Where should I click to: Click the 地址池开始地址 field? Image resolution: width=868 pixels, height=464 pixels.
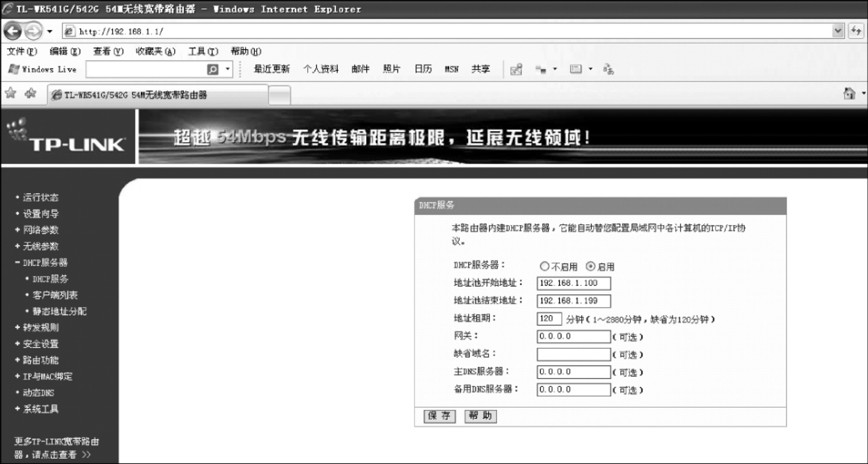point(574,283)
